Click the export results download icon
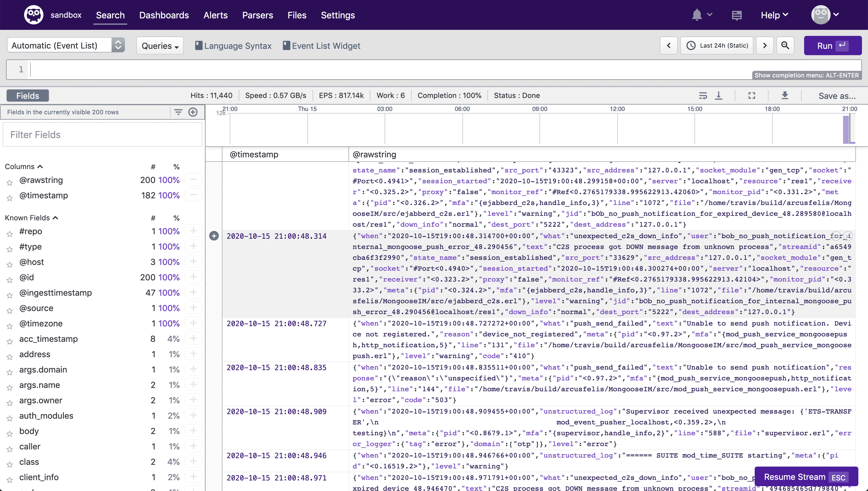 click(785, 96)
